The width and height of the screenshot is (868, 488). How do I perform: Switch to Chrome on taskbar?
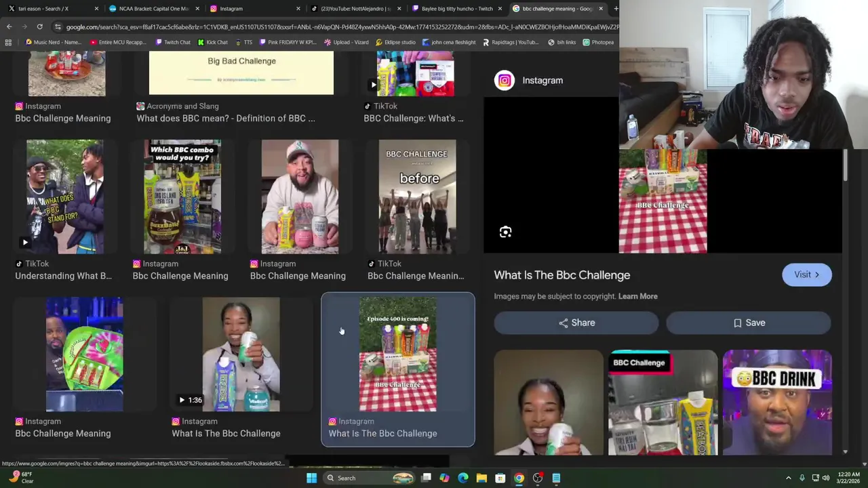[519, 478]
